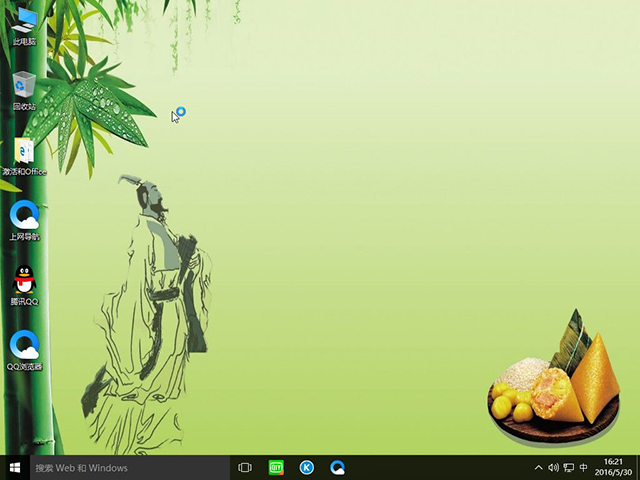
Task: Open Task View from the taskbar
Action: tap(245, 467)
